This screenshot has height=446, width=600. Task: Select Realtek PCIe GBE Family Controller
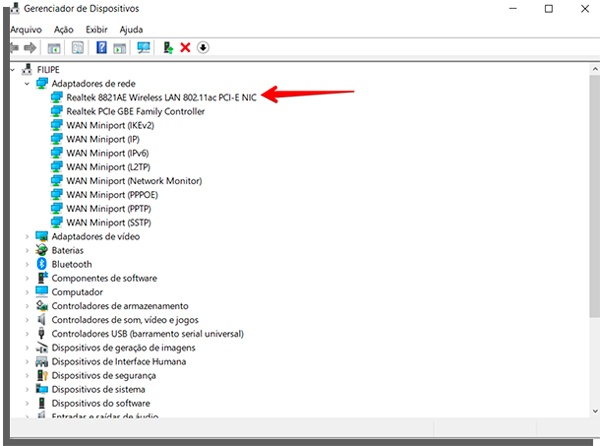click(135, 111)
